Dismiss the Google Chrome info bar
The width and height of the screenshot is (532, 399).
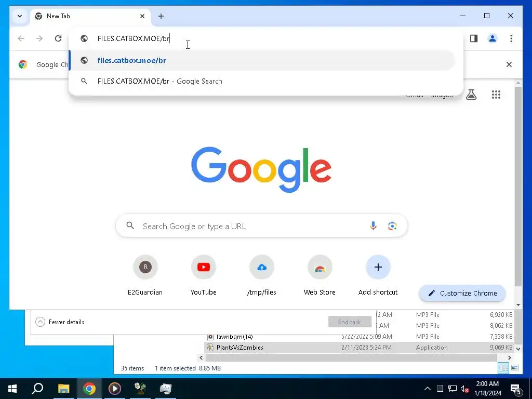(x=509, y=64)
